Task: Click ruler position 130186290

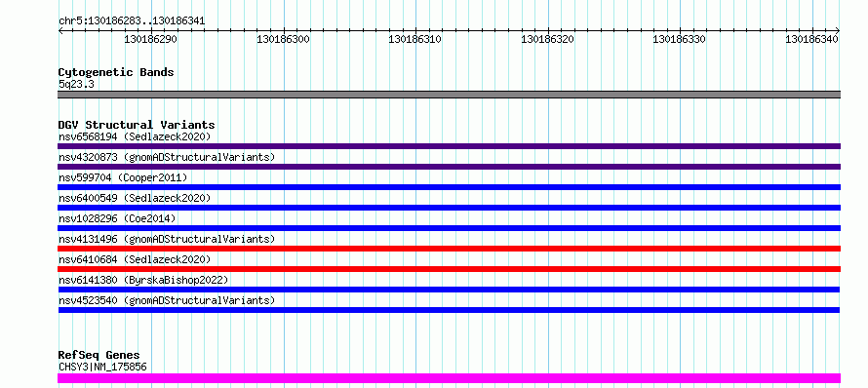Action: pyautogui.click(x=151, y=39)
